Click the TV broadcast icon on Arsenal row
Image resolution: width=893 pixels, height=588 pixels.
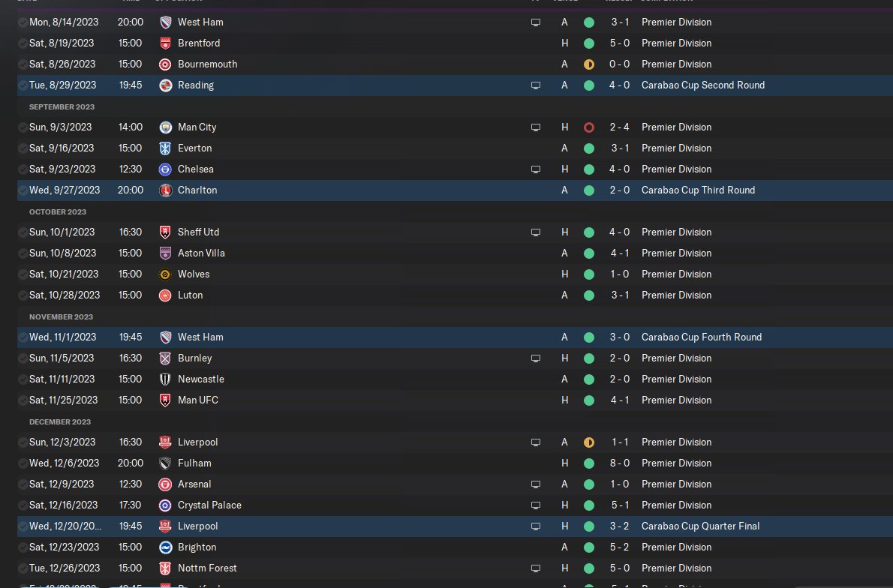point(535,484)
